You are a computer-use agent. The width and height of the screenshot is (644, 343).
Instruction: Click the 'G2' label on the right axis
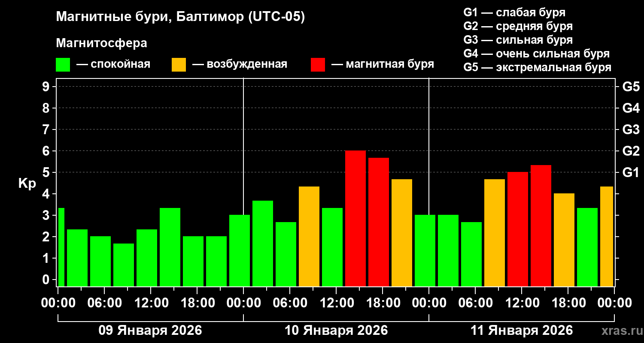[631, 151]
